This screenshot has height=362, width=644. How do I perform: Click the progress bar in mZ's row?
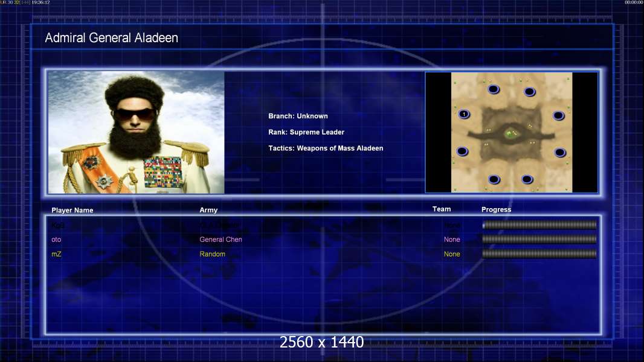tap(539, 254)
